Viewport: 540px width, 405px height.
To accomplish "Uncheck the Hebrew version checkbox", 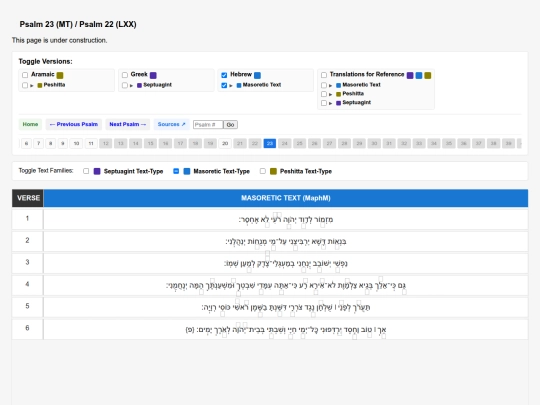I will [224, 75].
